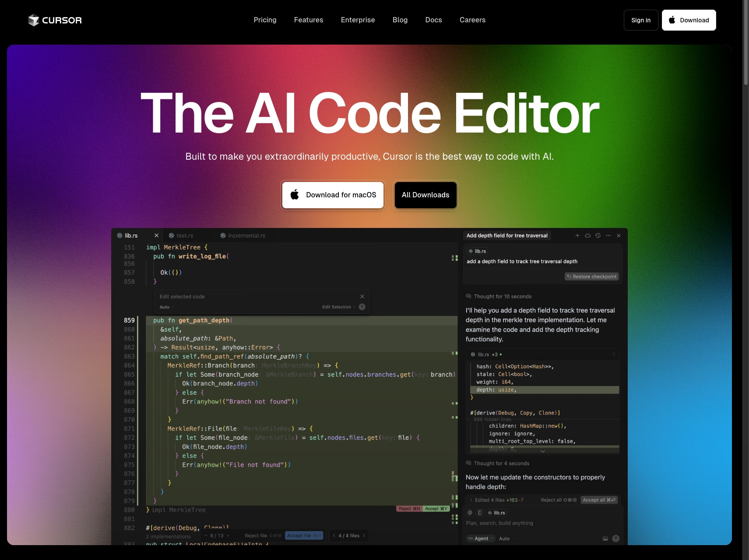Open the Agent mode dropdown
749x560 pixels.
coord(481,539)
